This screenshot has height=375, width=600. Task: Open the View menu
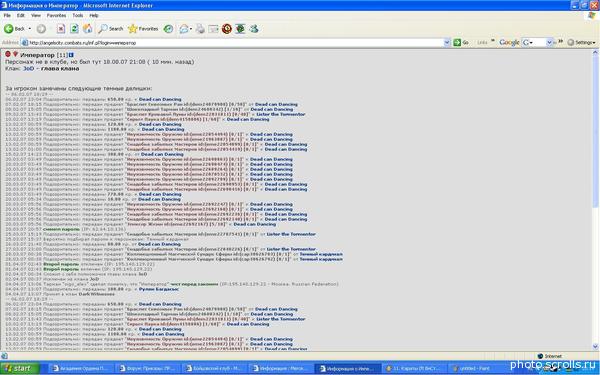pos(36,15)
